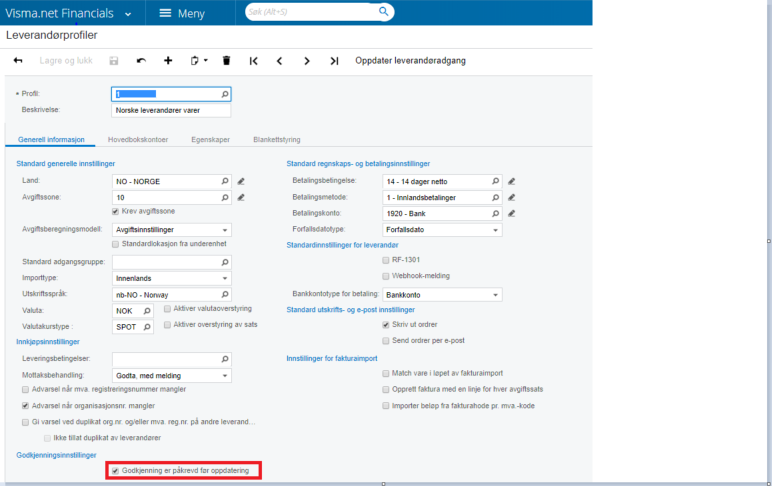Go to last record icon
The height and width of the screenshot is (486, 772).
point(334,61)
